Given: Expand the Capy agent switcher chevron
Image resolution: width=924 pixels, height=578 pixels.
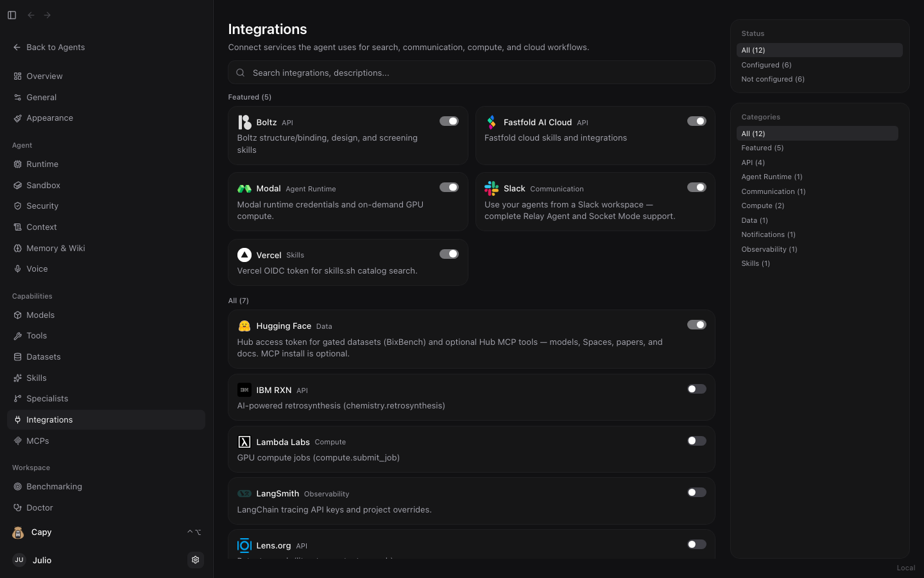Looking at the screenshot, I should pyautogui.click(x=194, y=532).
